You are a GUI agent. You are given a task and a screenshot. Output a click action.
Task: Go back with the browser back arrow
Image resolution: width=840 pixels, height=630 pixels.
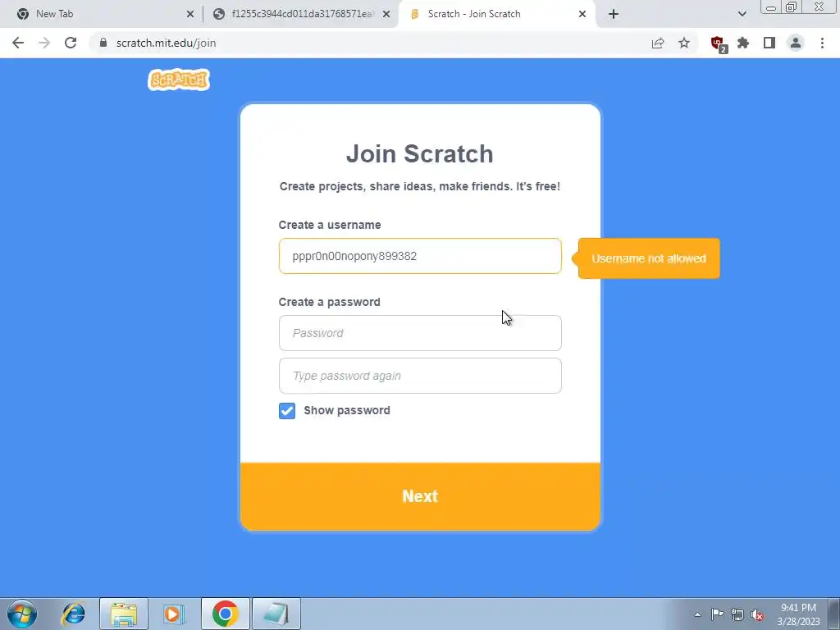tap(18, 43)
